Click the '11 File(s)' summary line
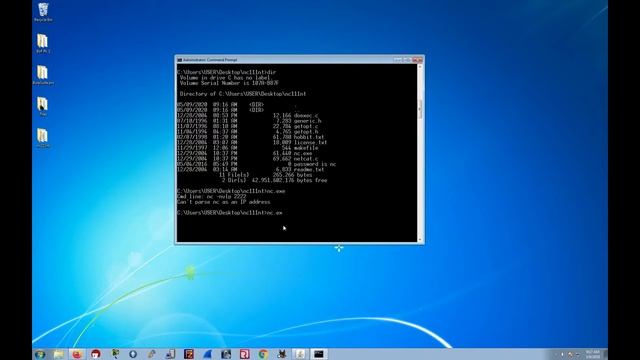The height and width of the screenshot is (360, 640). 265,175
